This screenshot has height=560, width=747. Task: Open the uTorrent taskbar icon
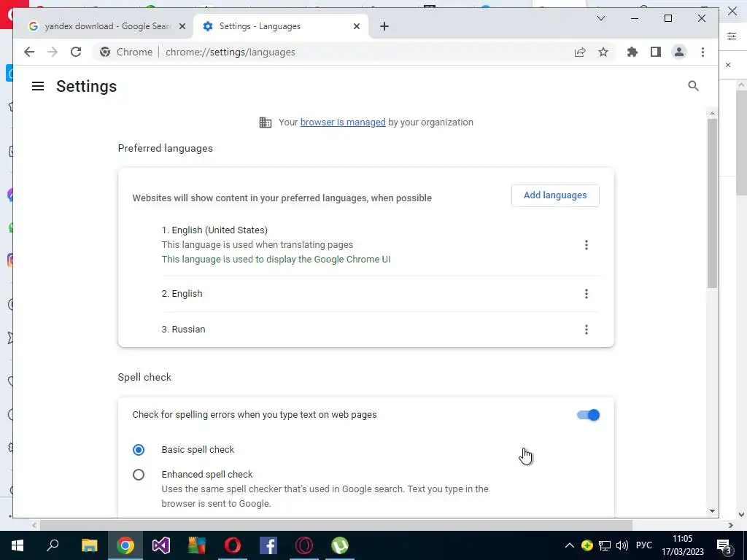click(x=340, y=545)
